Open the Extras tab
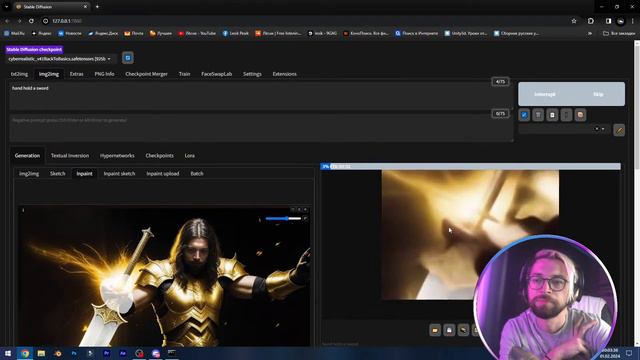 76,74
